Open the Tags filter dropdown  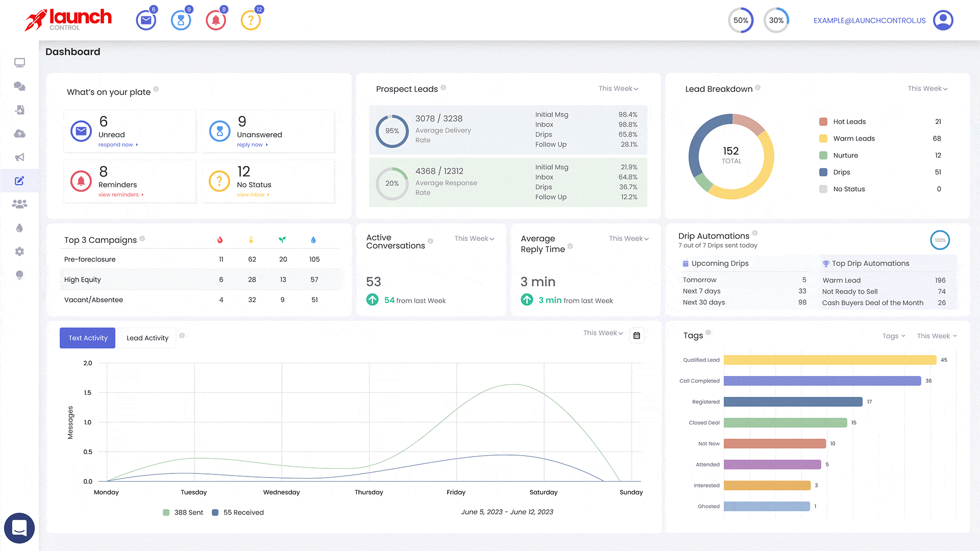click(x=893, y=336)
